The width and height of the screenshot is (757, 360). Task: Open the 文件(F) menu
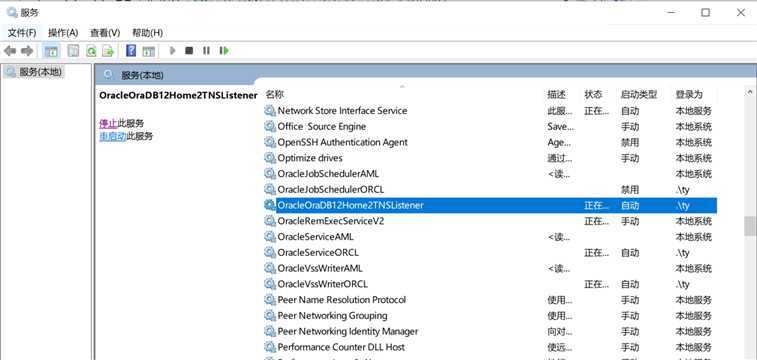[x=22, y=33]
